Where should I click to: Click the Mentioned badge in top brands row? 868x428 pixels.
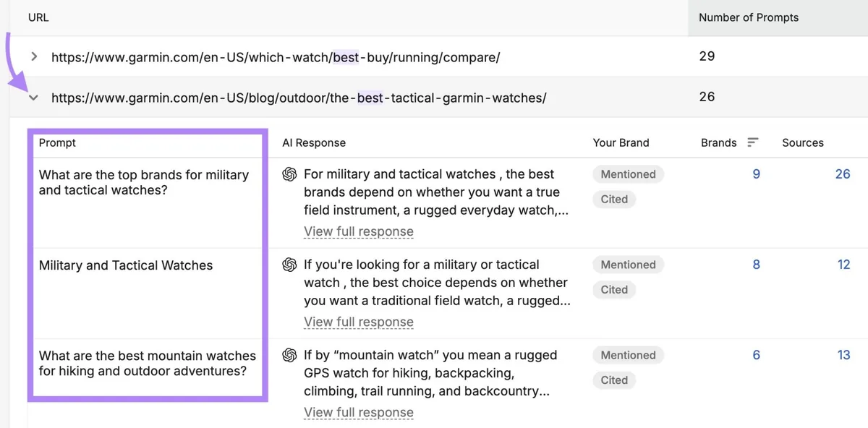tap(628, 174)
